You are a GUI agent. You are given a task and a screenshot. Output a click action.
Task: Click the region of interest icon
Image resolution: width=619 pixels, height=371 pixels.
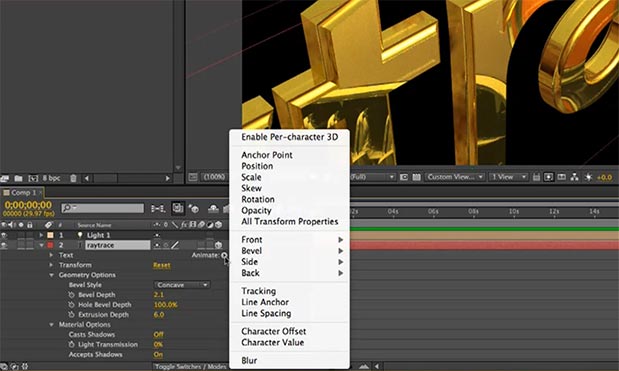click(x=404, y=177)
